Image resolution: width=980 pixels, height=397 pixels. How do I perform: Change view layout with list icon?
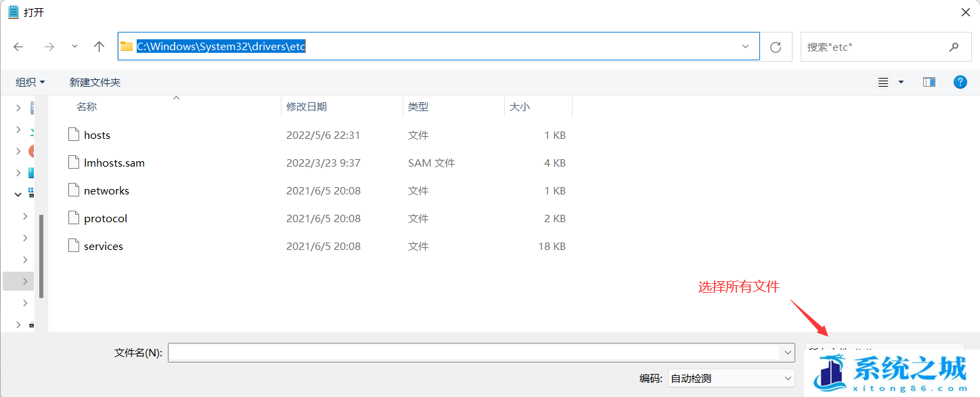[883, 82]
